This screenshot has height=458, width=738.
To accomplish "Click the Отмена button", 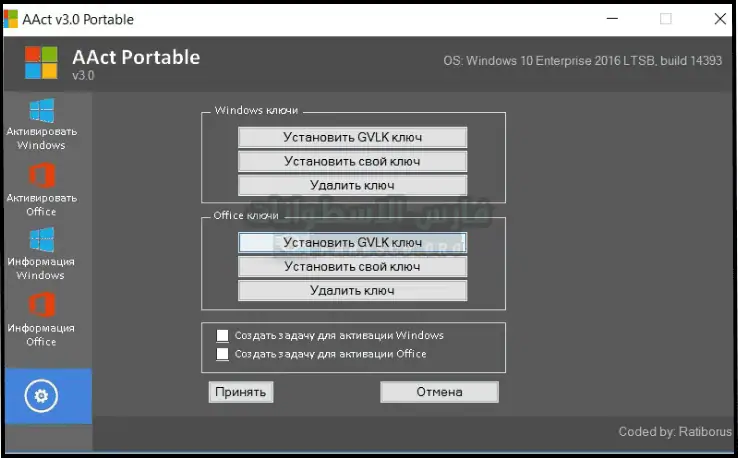I will coord(439,392).
